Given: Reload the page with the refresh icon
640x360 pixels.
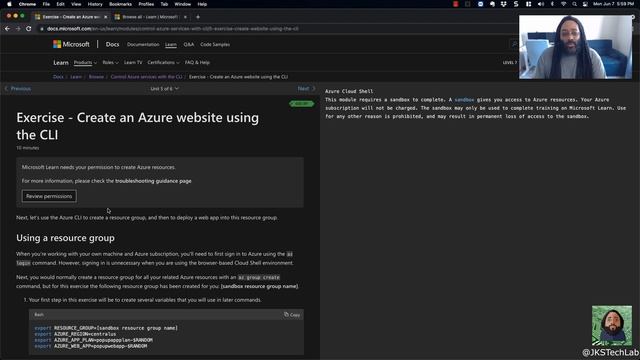Looking at the screenshot, I should pos(29,29).
